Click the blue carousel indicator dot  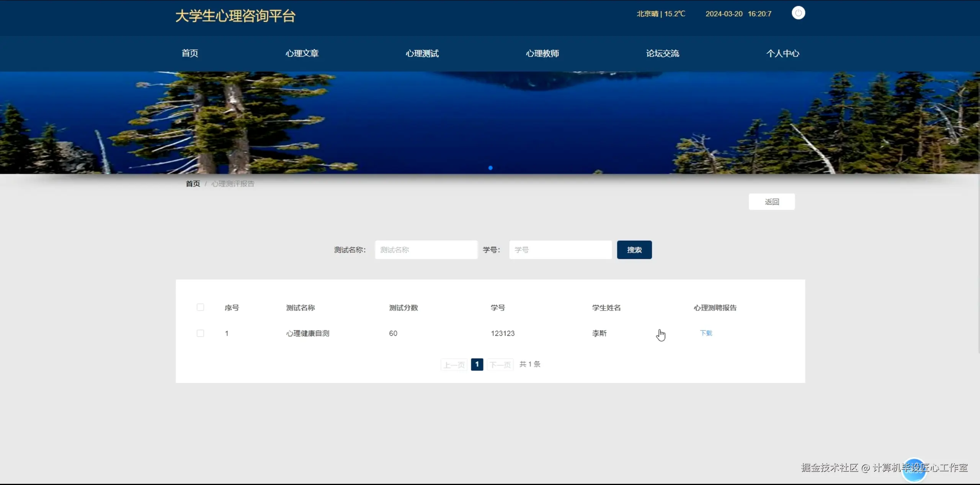pos(490,168)
